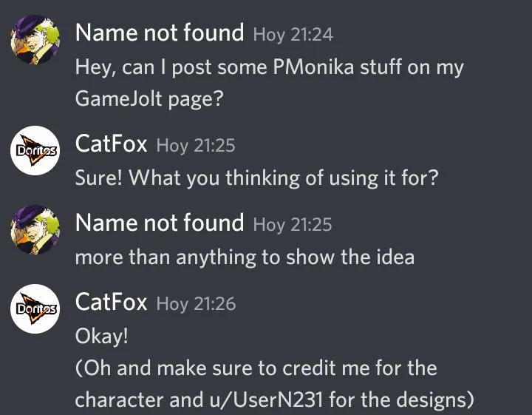Click the message mentioning 'PMonika stuff'

point(270,67)
